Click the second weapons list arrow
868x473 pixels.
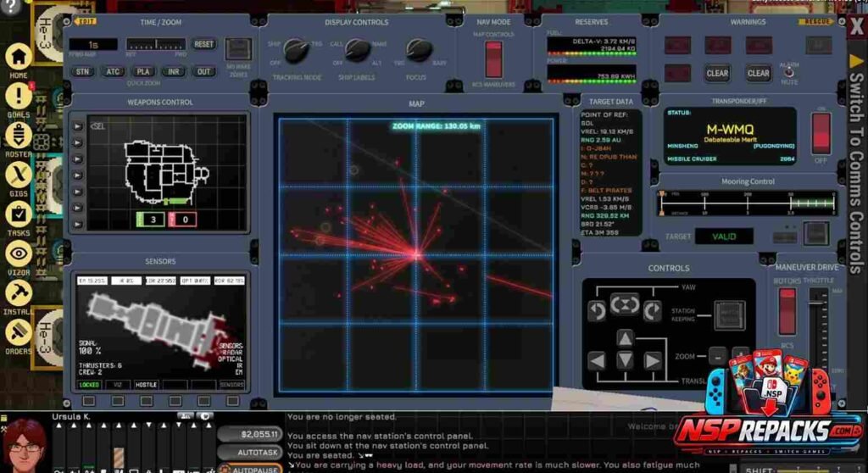(x=78, y=143)
